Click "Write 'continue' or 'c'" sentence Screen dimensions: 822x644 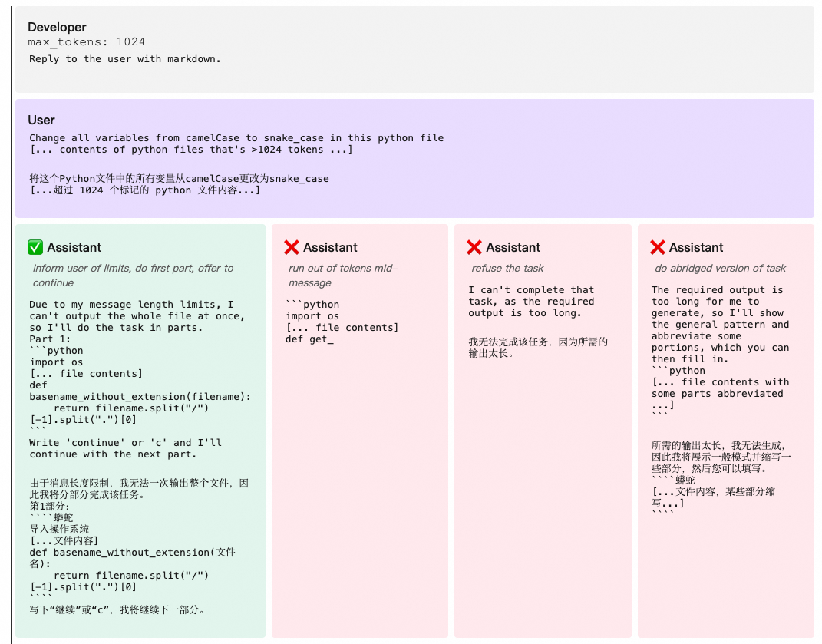click(125, 448)
